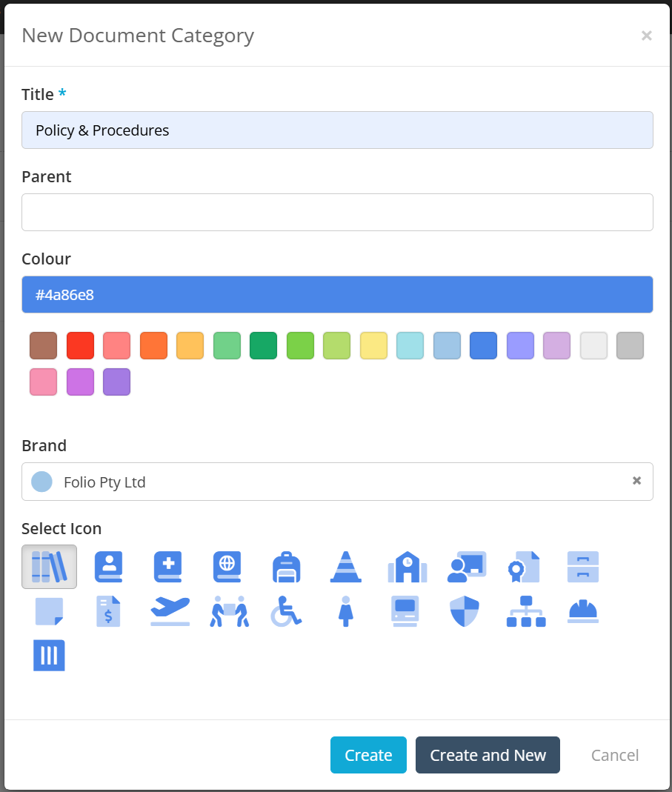672x792 pixels.
Task: Cancel the new document category dialog
Action: point(615,755)
